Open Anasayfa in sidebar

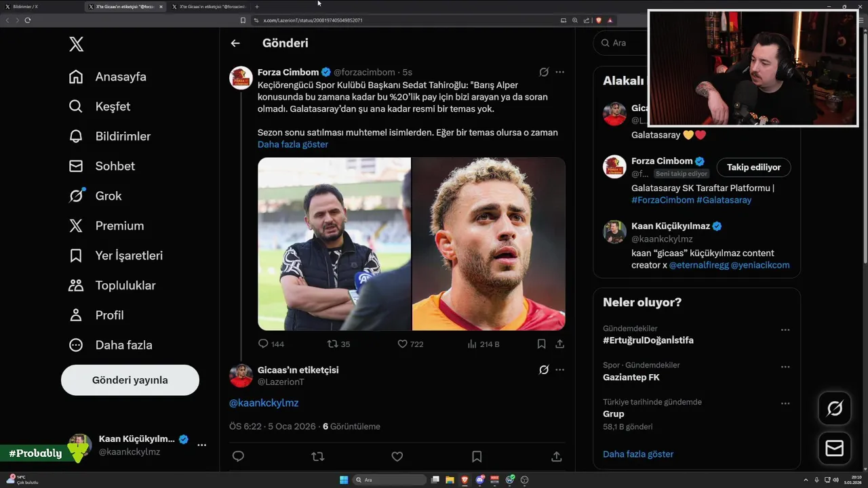point(108,77)
